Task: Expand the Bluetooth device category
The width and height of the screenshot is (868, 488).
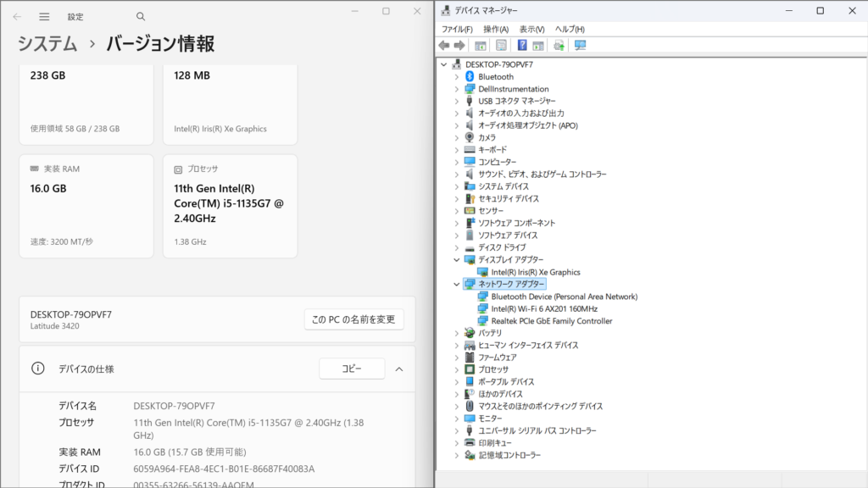Action: [457, 77]
